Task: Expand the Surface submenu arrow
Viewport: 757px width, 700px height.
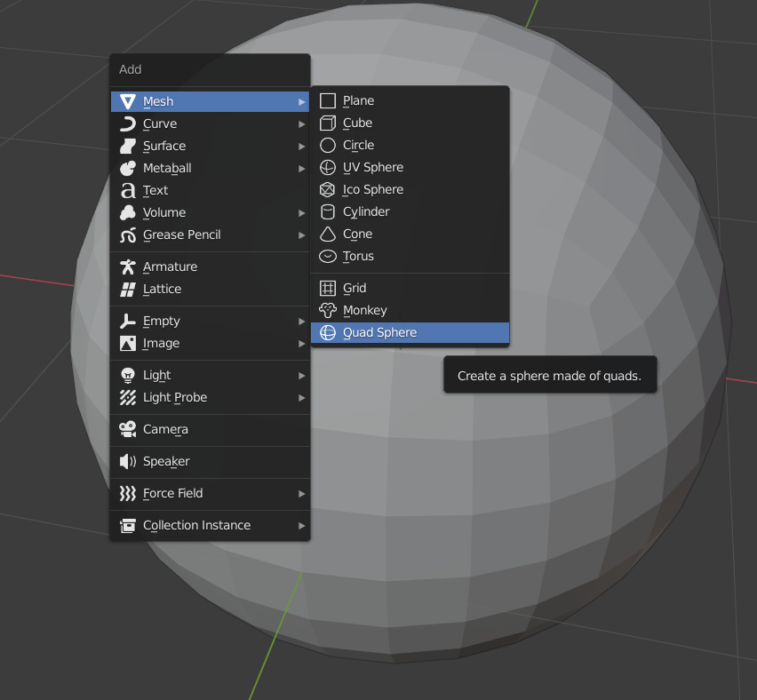Action: click(x=302, y=147)
